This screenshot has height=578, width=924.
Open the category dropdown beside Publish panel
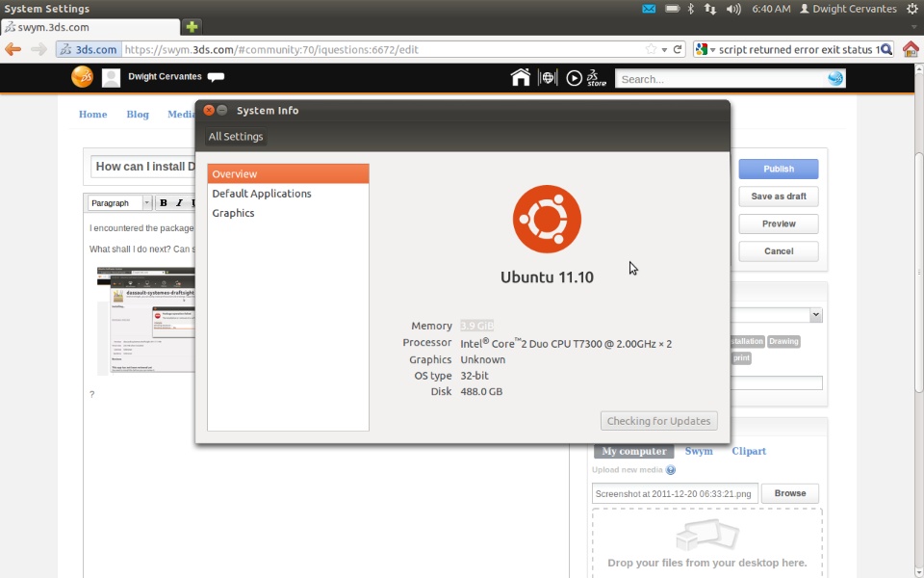point(815,314)
